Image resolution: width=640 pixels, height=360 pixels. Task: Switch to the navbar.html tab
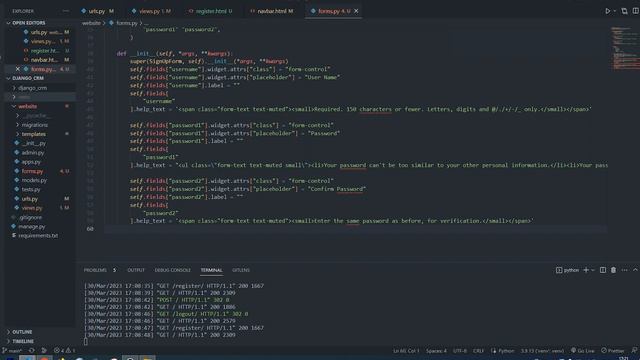tap(271, 11)
